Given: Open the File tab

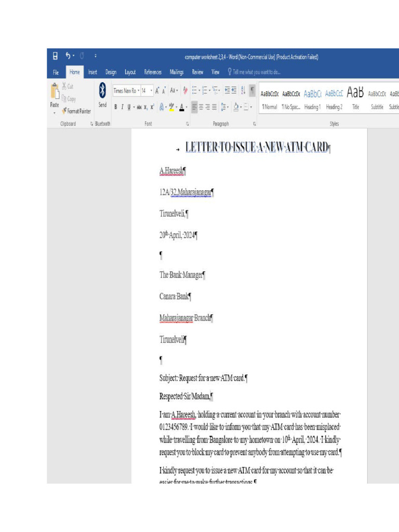Looking at the screenshot, I should coord(56,72).
